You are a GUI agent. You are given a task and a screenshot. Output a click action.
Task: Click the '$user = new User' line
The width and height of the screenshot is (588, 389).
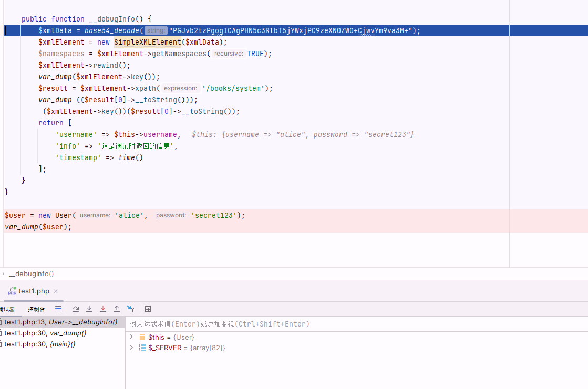[x=125, y=215]
